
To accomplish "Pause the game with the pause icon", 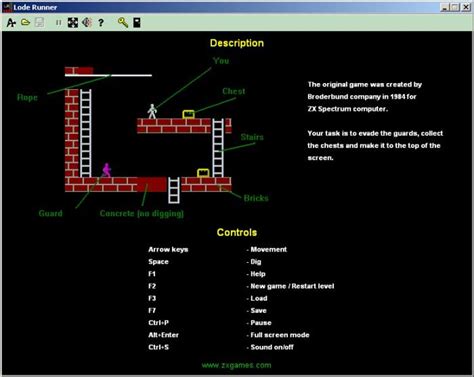I will click(x=58, y=23).
